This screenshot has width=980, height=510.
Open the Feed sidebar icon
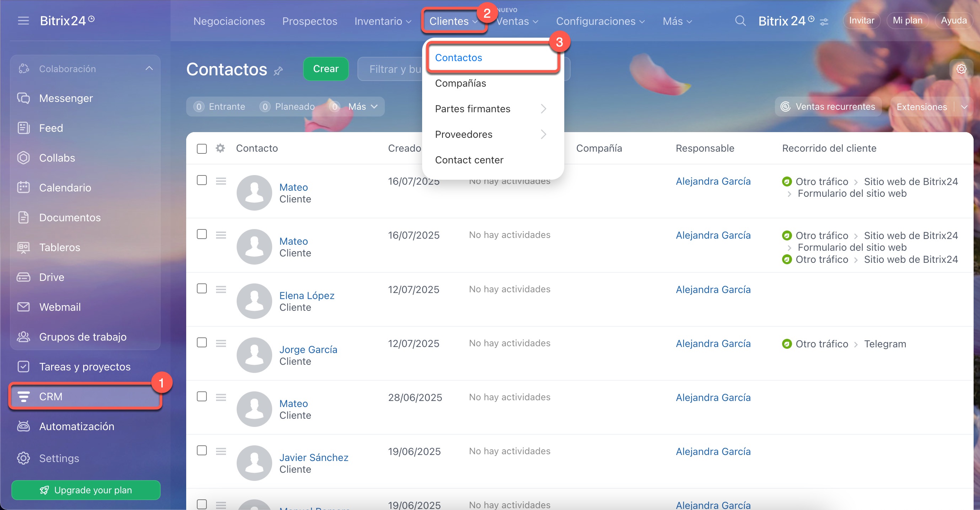click(23, 128)
